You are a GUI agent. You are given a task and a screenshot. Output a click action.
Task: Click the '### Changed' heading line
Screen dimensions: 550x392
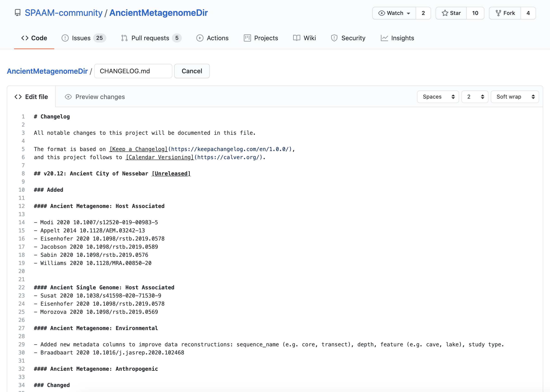52,385
